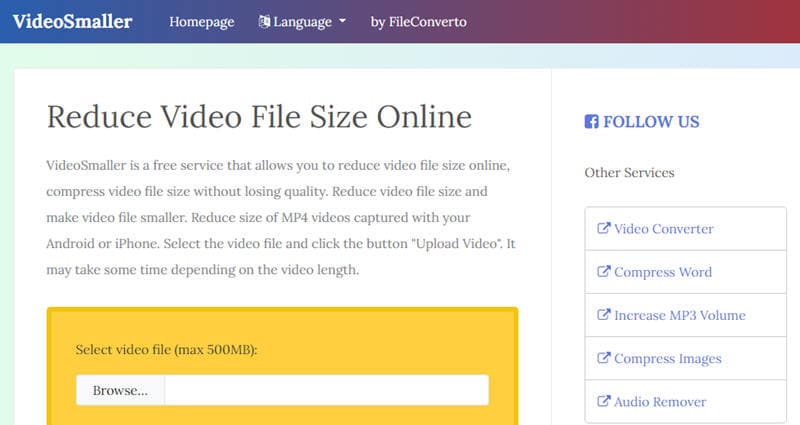
Task: Open the Increase MP3 Volume link
Action: tap(680, 315)
